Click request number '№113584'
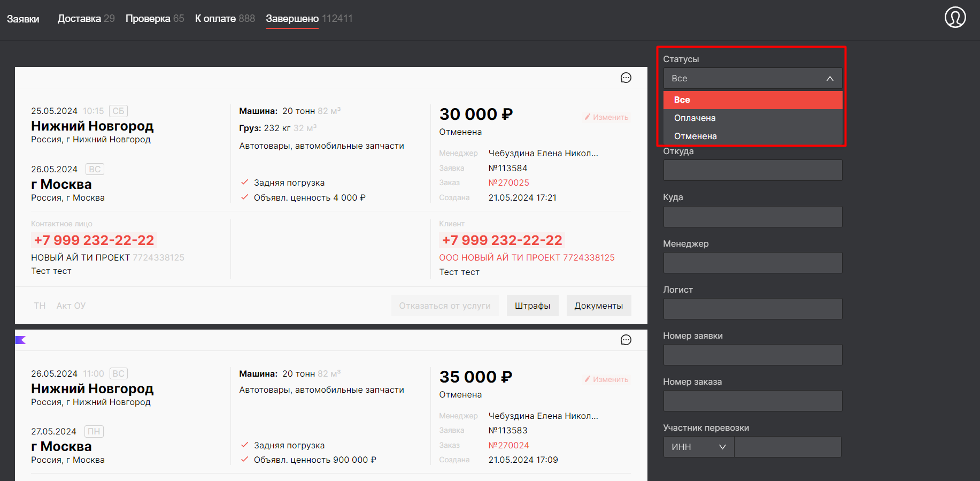 [x=508, y=169]
